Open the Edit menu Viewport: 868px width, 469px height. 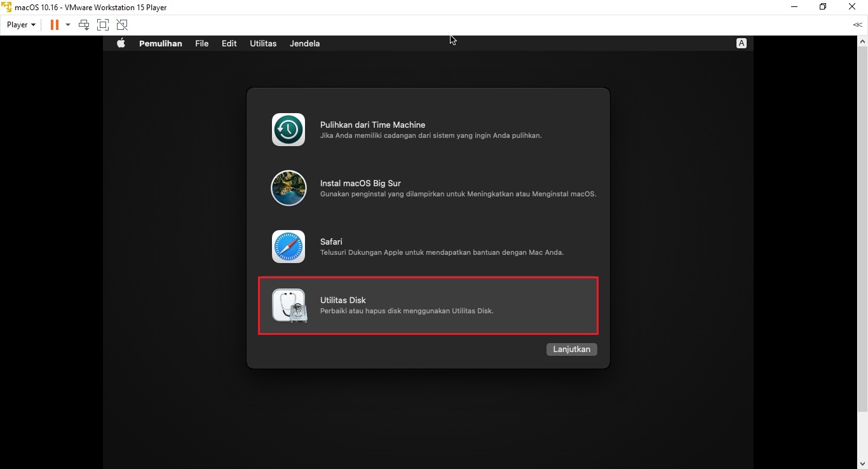[x=229, y=43]
